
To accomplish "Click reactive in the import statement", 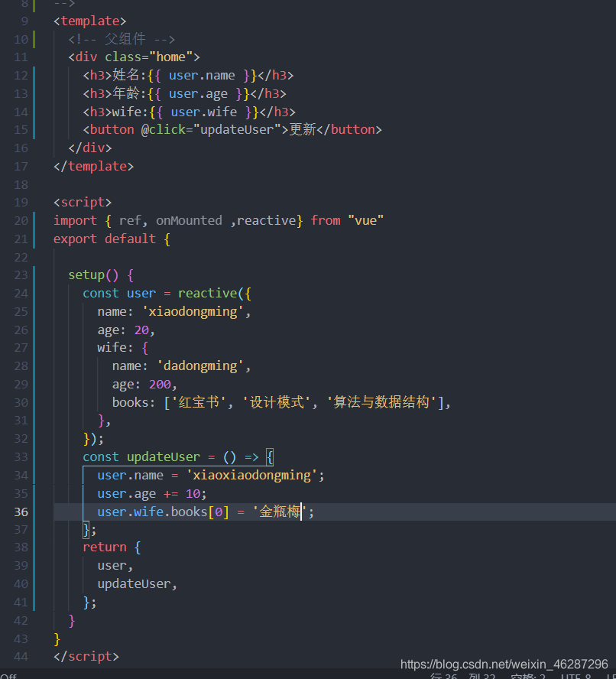I will (x=266, y=221).
